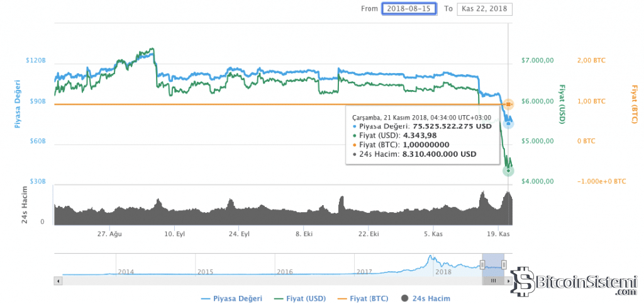Screen dimensions: 644x304
Task: Click the 24s Hacim gray circle legend icon
Action: coord(404,298)
